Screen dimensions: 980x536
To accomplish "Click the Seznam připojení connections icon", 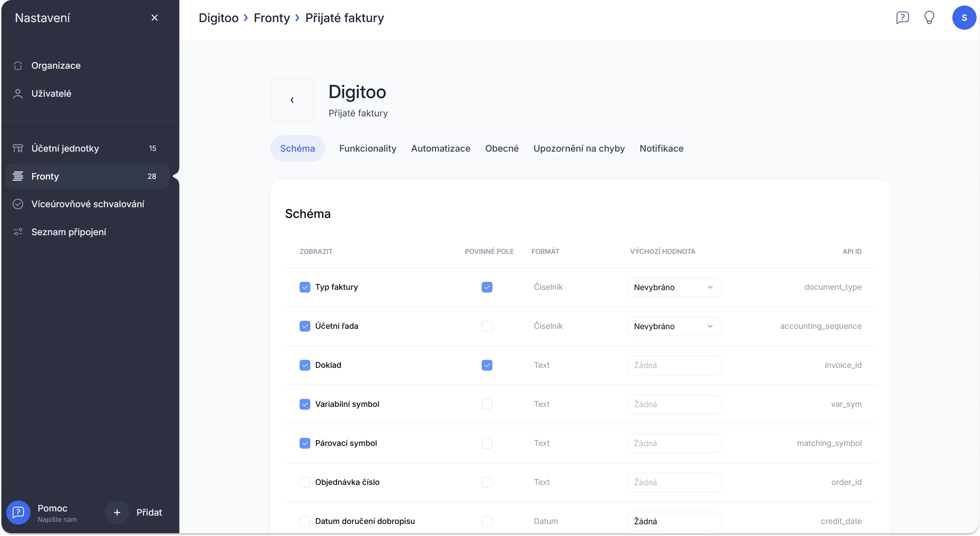I will 18,232.
